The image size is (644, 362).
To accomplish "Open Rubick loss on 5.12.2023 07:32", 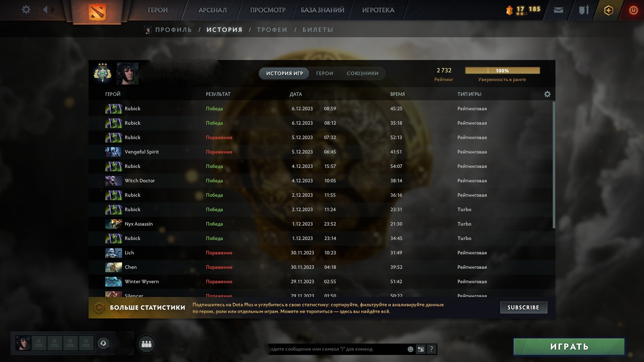I will point(320,137).
